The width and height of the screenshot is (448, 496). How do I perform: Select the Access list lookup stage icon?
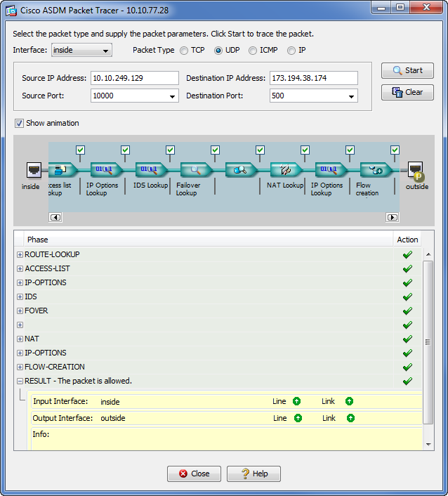(63, 170)
